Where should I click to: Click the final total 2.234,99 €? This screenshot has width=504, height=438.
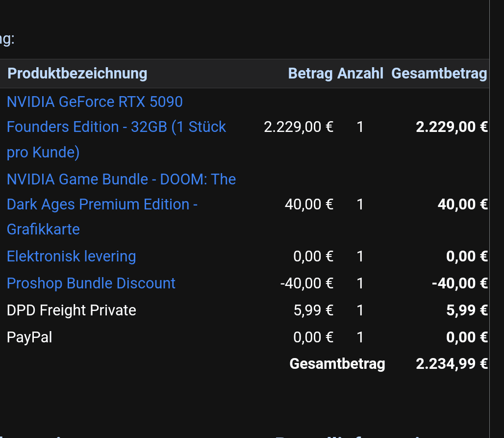(452, 364)
